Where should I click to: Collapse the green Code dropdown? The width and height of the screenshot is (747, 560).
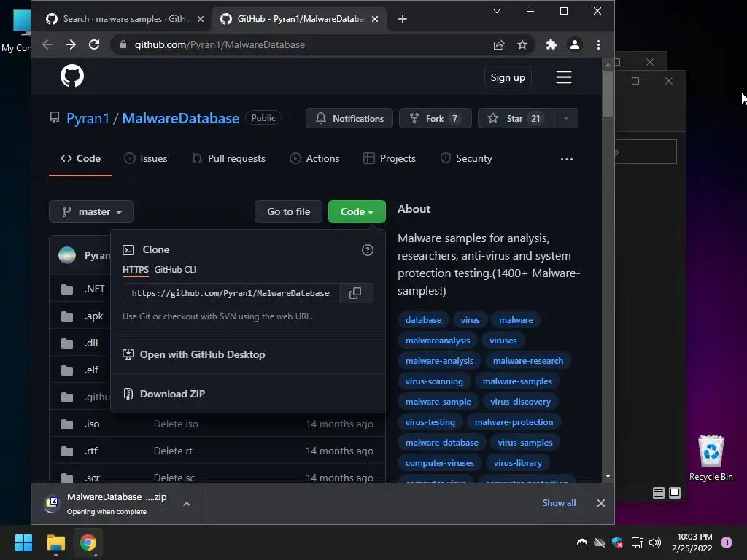[x=357, y=212]
